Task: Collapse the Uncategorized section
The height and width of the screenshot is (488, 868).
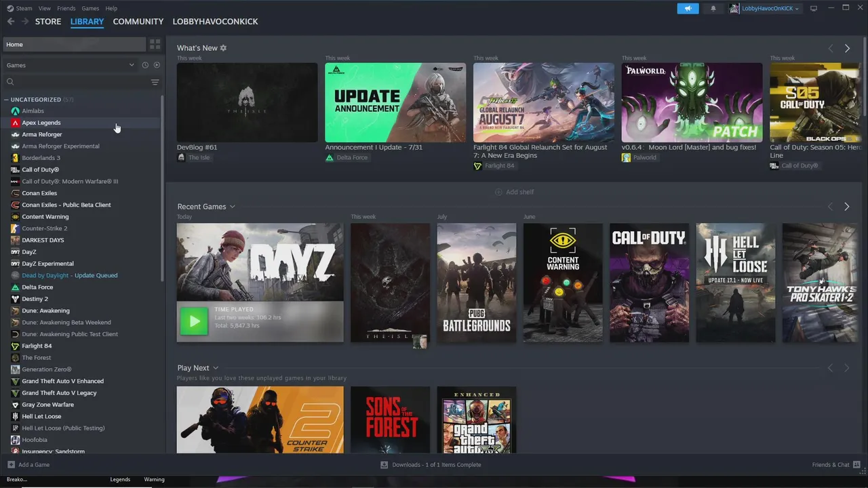Action: 6,100
